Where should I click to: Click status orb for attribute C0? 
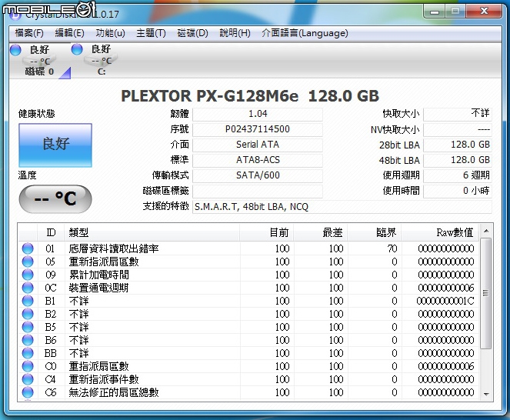pyautogui.click(x=28, y=366)
